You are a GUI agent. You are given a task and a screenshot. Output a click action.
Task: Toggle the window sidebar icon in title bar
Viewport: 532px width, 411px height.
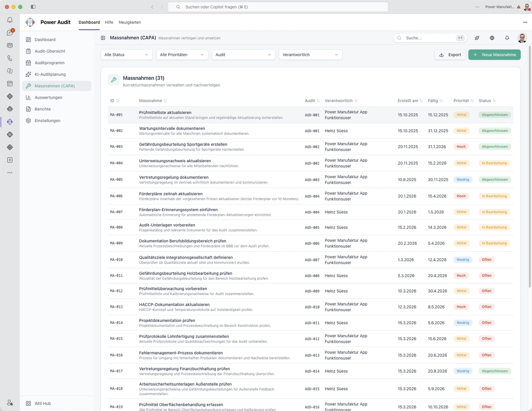pos(33,7)
